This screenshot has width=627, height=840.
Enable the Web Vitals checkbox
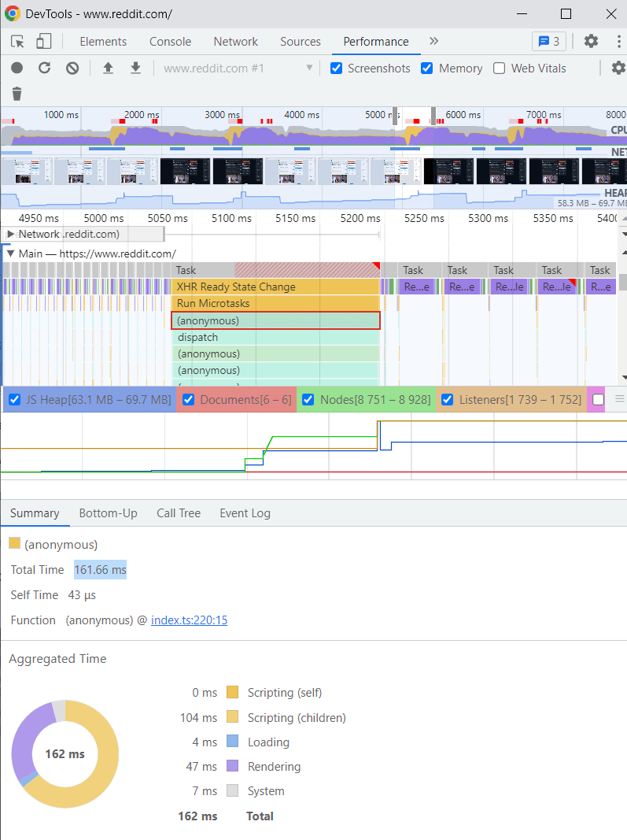click(x=499, y=68)
